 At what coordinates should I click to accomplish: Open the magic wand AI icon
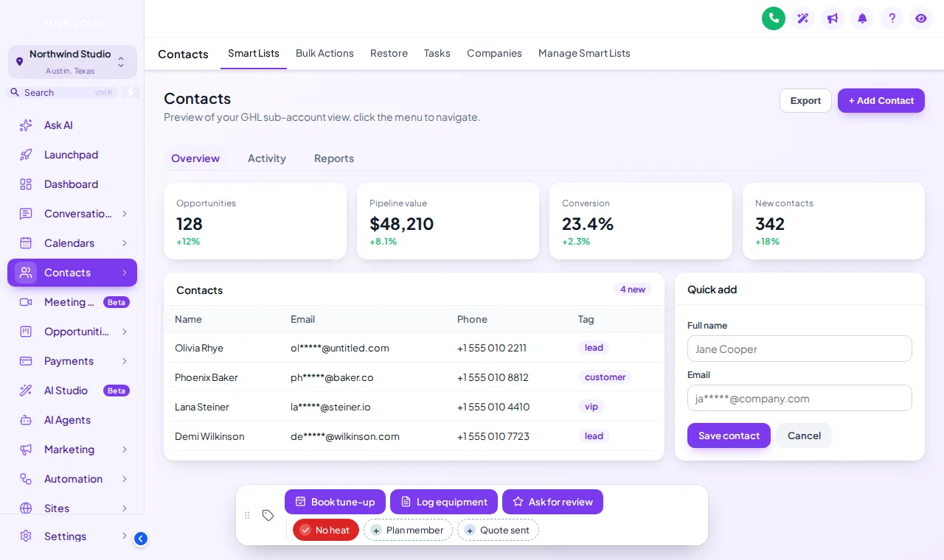click(803, 18)
